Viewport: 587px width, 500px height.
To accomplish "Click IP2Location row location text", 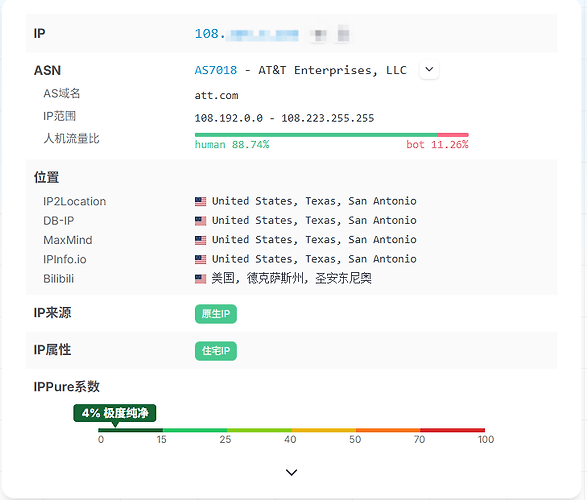I will tap(314, 201).
